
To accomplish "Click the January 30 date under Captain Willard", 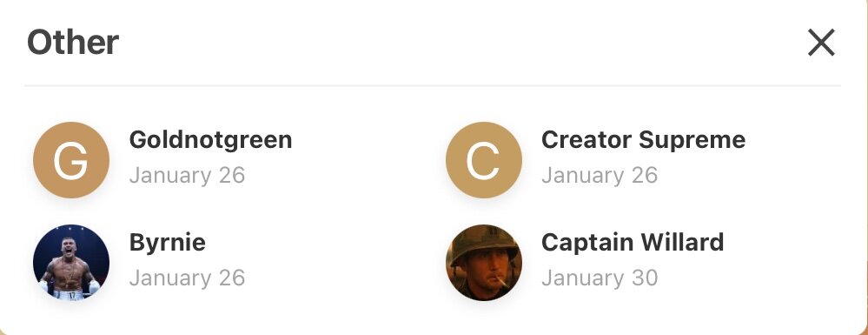I will (x=600, y=278).
